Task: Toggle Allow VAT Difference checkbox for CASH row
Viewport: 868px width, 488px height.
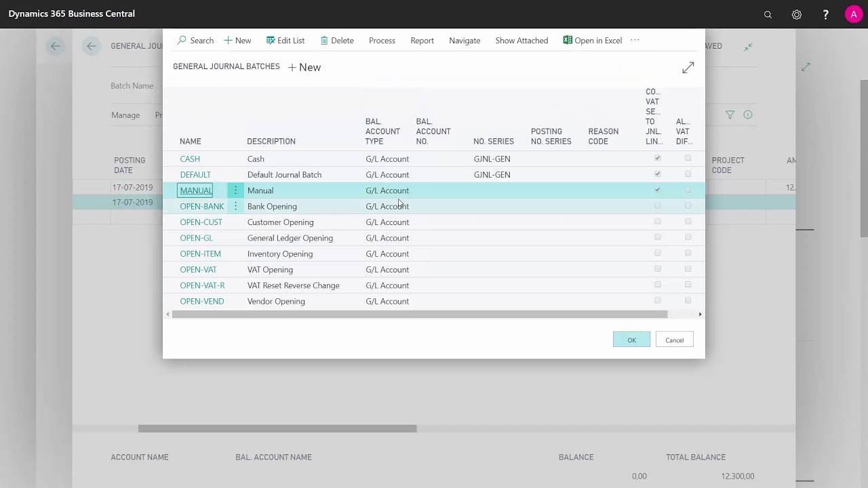Action: click(688, 159)
